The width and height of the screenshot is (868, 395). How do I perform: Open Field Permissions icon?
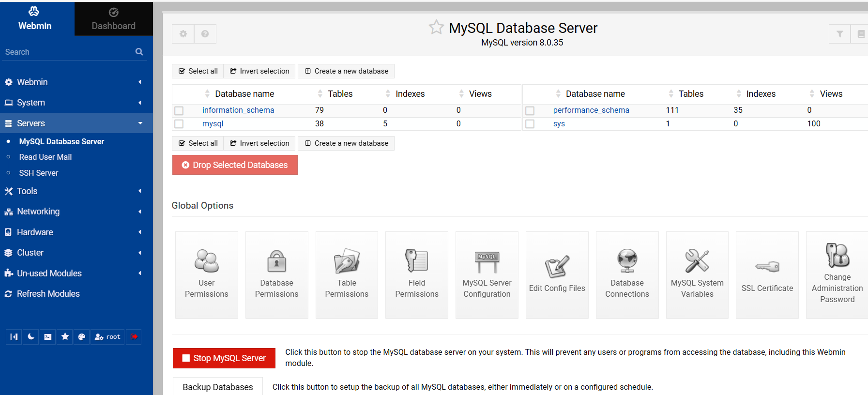[417, 274]
